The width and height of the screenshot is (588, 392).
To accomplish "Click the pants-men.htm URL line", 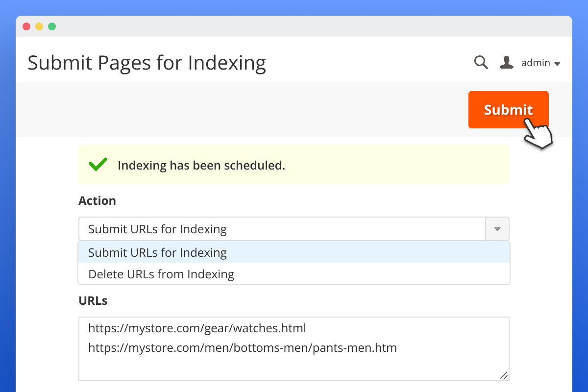I will [242, 348].
